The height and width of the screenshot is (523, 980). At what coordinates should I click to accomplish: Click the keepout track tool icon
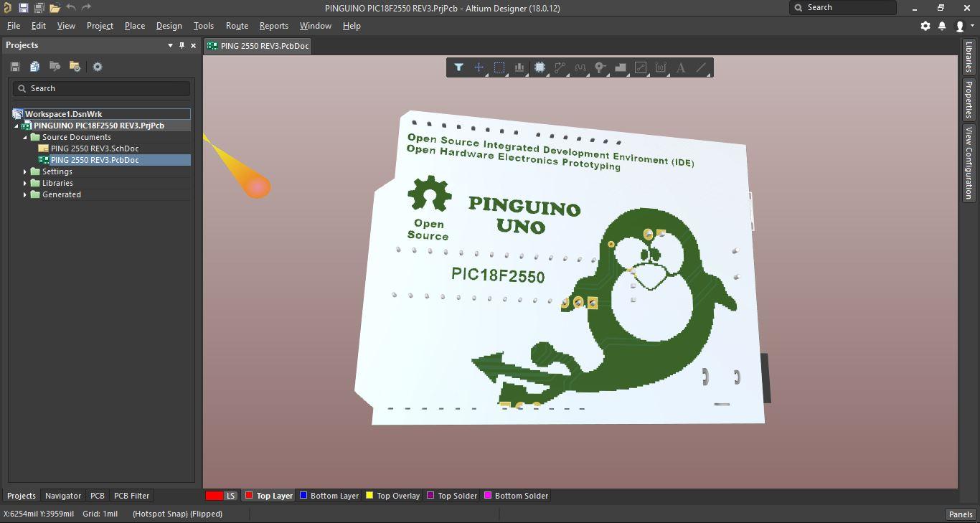641,67
